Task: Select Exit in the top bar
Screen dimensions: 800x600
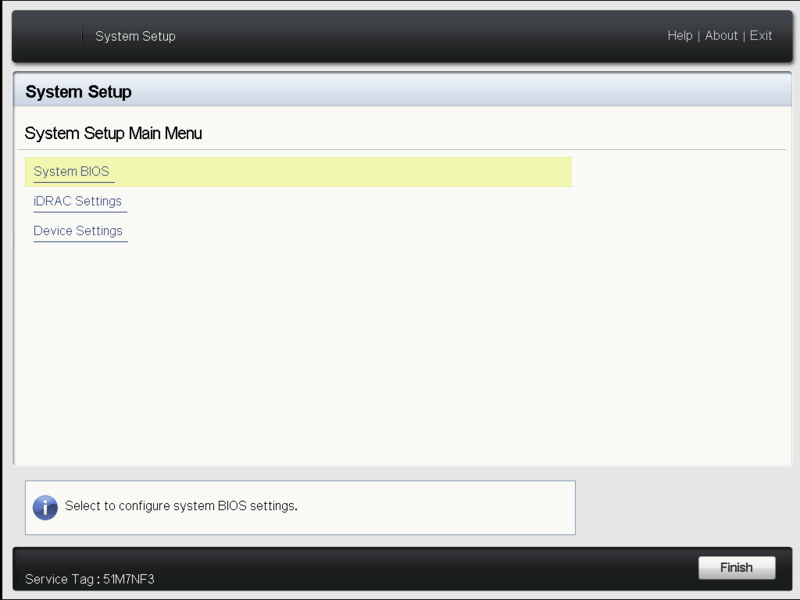Action: click(761, 36)
